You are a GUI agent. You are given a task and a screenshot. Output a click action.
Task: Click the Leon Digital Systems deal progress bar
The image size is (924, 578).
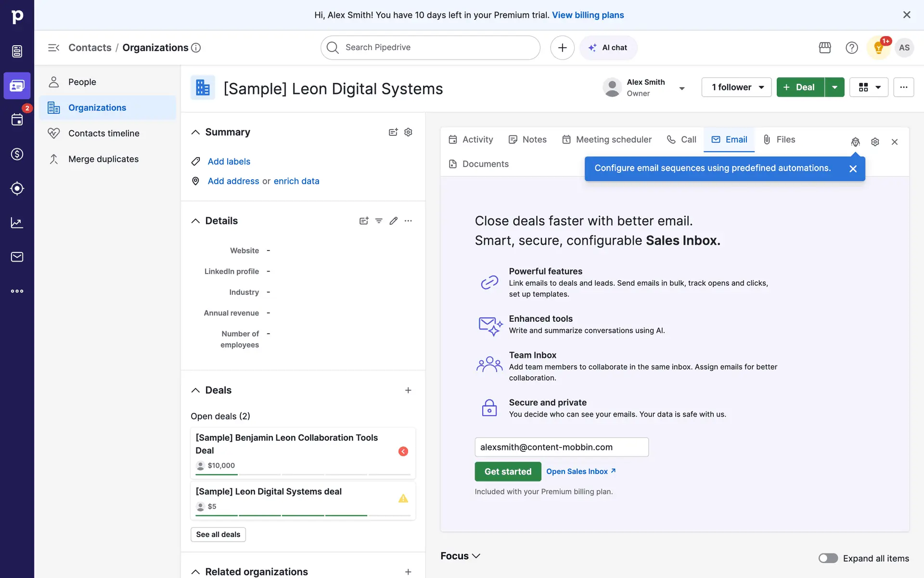(303, 515)
